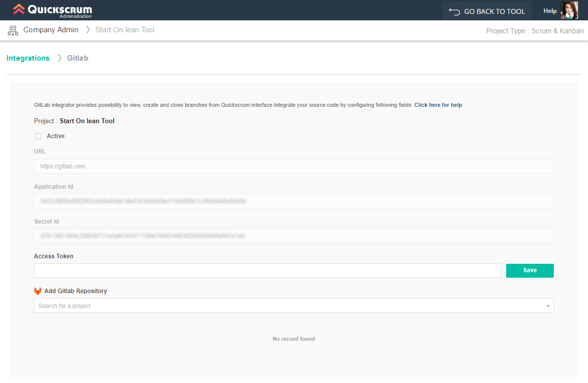Expand the Search for a project dropdown arrow
588x383 pixels.
pos(548,306)
